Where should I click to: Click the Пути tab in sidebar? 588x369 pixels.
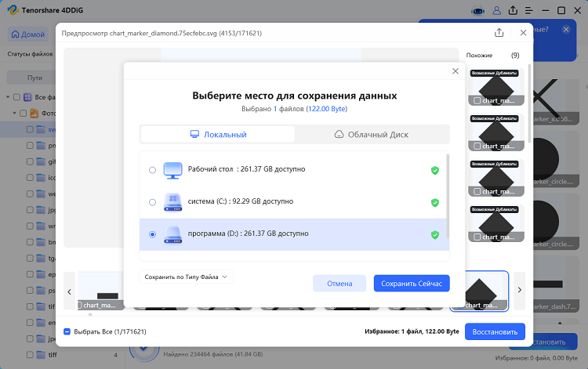(34, 78)
